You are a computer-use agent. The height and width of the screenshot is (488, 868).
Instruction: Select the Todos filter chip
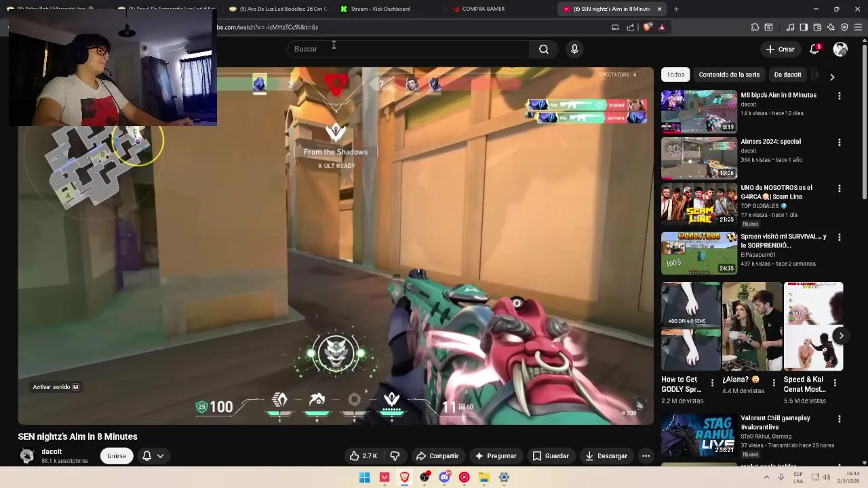(x=675, y=75)
